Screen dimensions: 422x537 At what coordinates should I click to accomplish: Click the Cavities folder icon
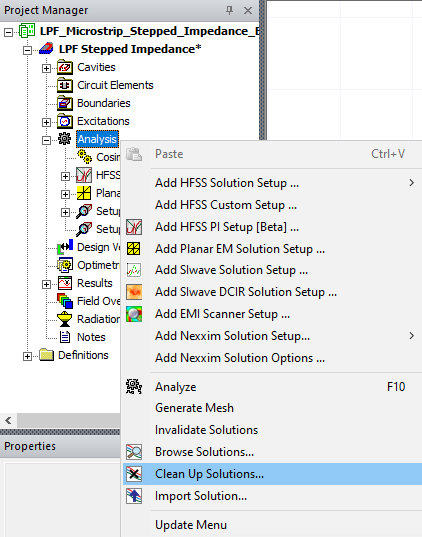coord(65,67)
